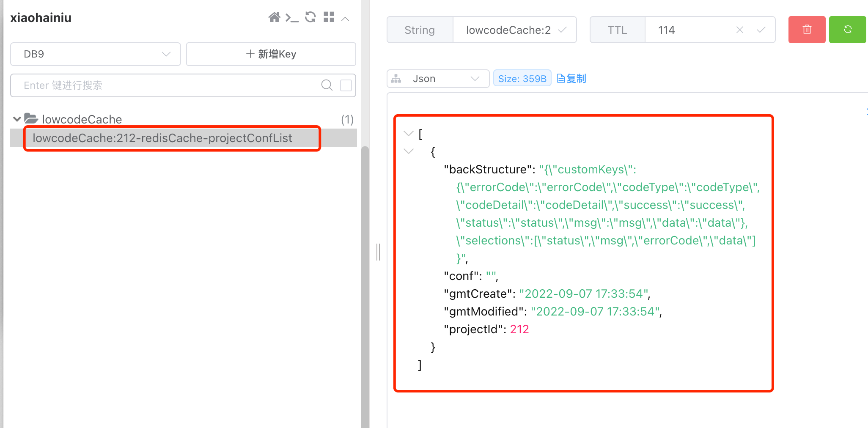Refresh the key with green button

(x=848, y=30)
